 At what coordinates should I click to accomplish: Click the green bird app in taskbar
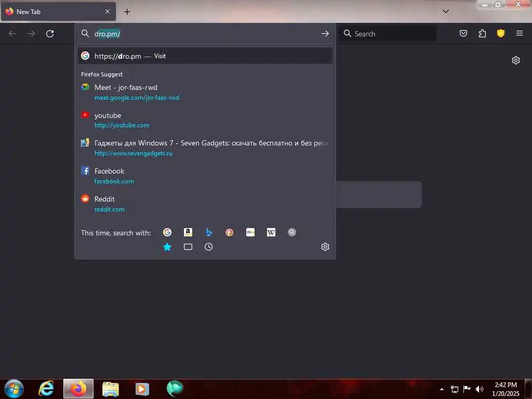click(x=175, y=389)
